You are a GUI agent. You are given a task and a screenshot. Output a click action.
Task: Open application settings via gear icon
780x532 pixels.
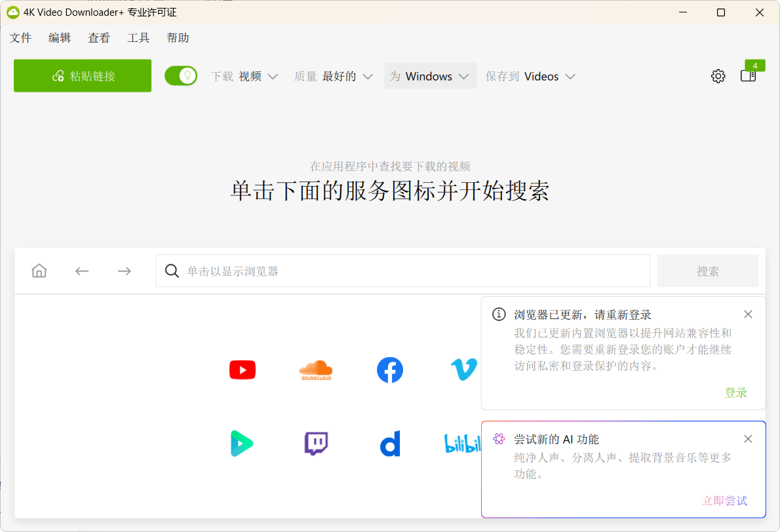tap(718, 76)
